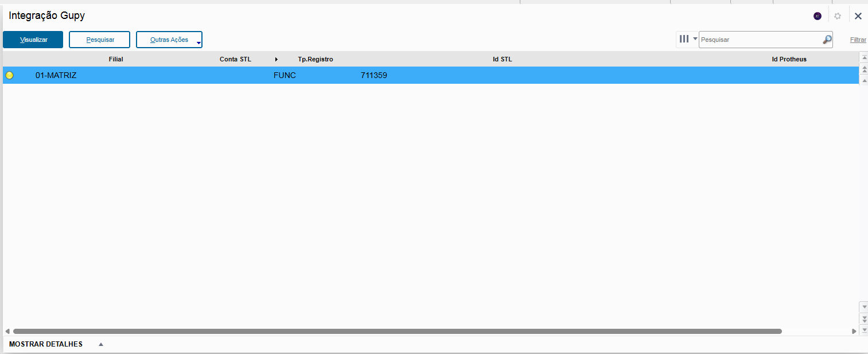Click the Id Protheus column header

pos(789,59)
